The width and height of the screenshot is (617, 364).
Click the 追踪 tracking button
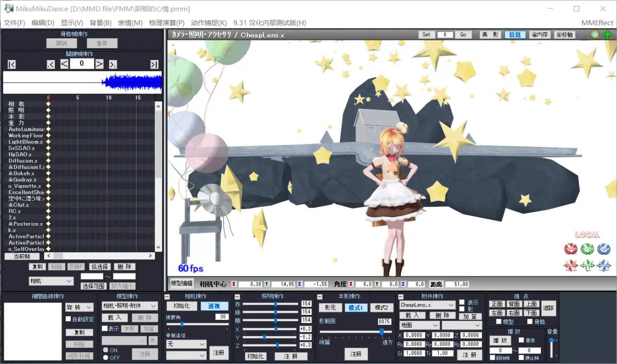point(548,308)
